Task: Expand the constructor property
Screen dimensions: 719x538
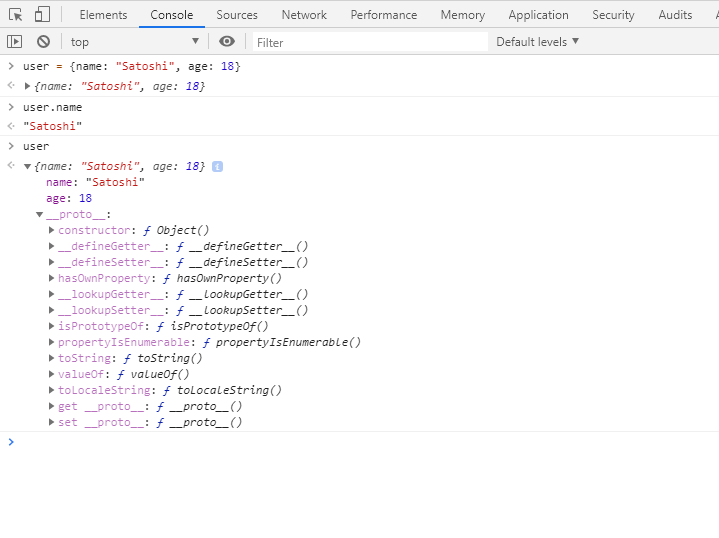Action: (52, 231)
